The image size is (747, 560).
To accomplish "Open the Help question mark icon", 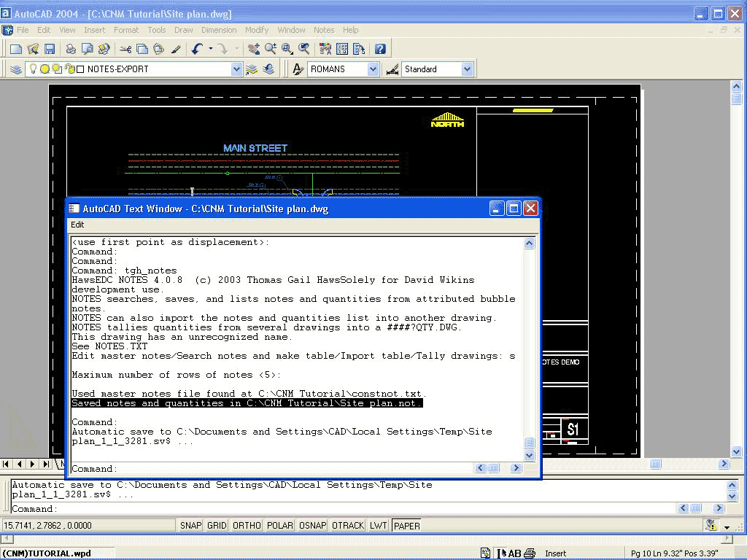I will tap(380, 49).
